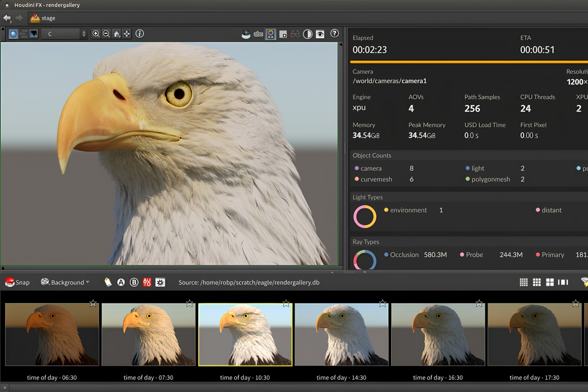Click the Houdini render dome icon
The height and width of the screenshot is (392, 588).
click(x=246, y=34)
